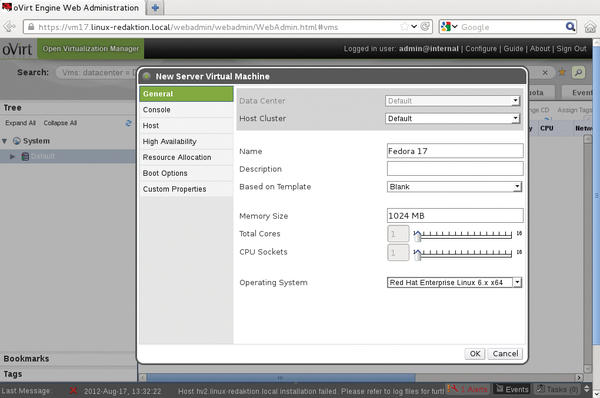Click the OK button

pos(475,354)
